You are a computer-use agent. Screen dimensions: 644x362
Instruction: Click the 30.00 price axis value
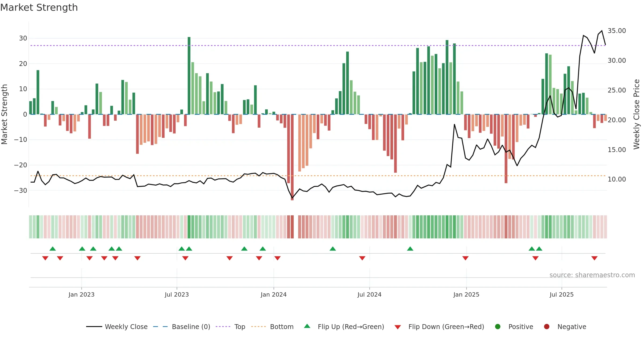617,60
